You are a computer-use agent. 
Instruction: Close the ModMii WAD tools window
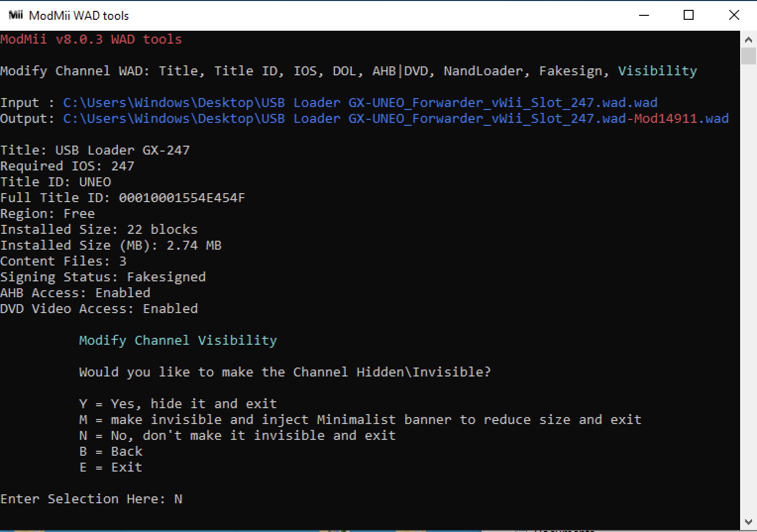[734, 15]
